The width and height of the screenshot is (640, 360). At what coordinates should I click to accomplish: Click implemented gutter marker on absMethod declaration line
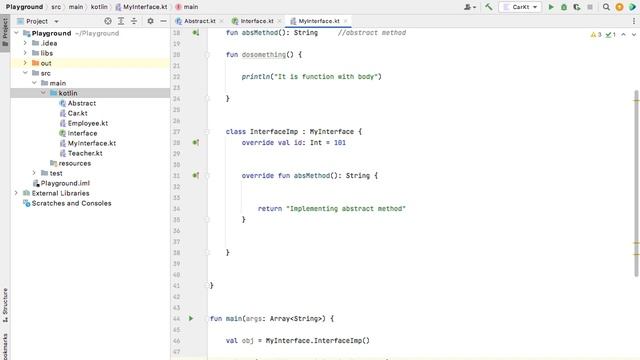[x=196, y=33]
